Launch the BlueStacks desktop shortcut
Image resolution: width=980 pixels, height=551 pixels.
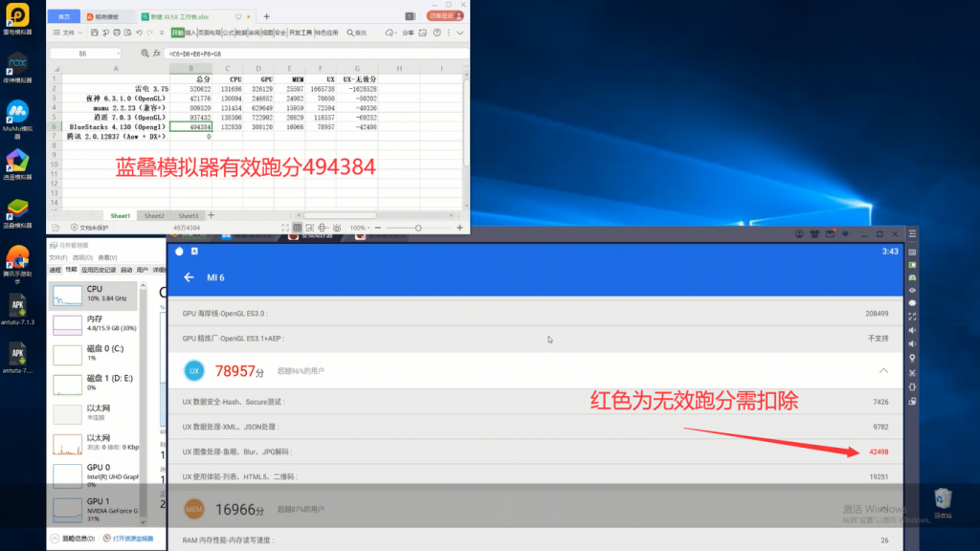click(17, 213)
